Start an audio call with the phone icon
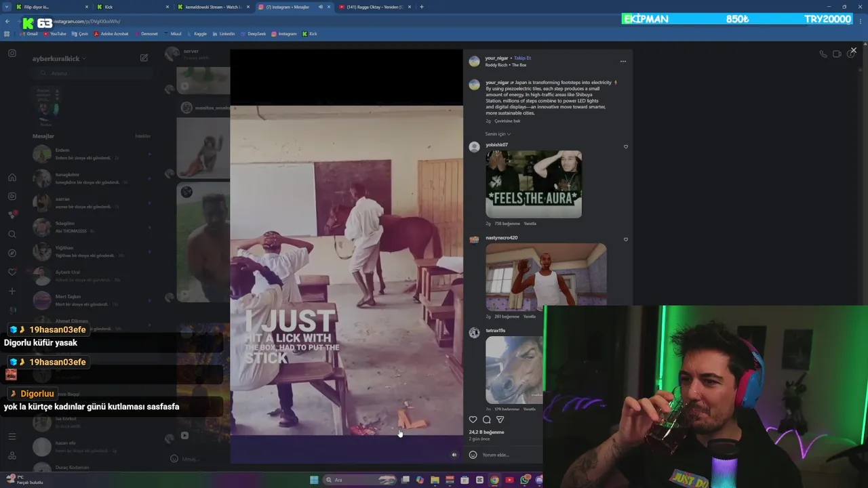Screen dimensions: 868x488 coord(823,54)
